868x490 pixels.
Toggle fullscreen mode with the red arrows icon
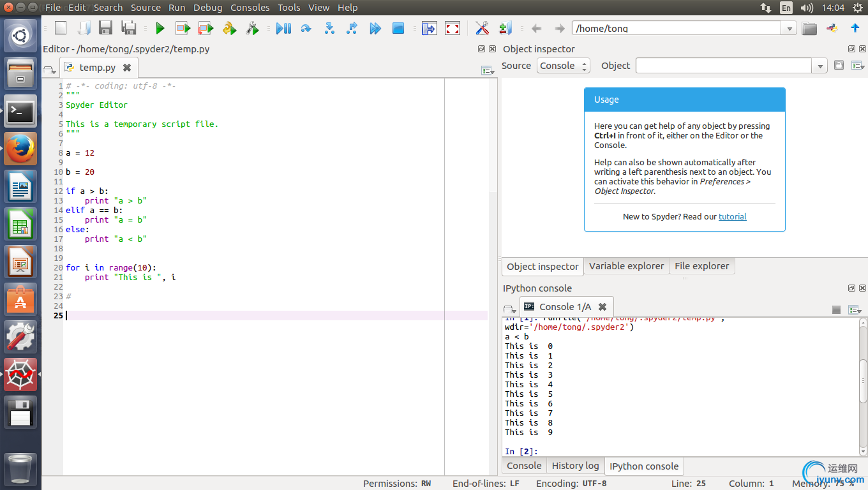pos(453,28)
